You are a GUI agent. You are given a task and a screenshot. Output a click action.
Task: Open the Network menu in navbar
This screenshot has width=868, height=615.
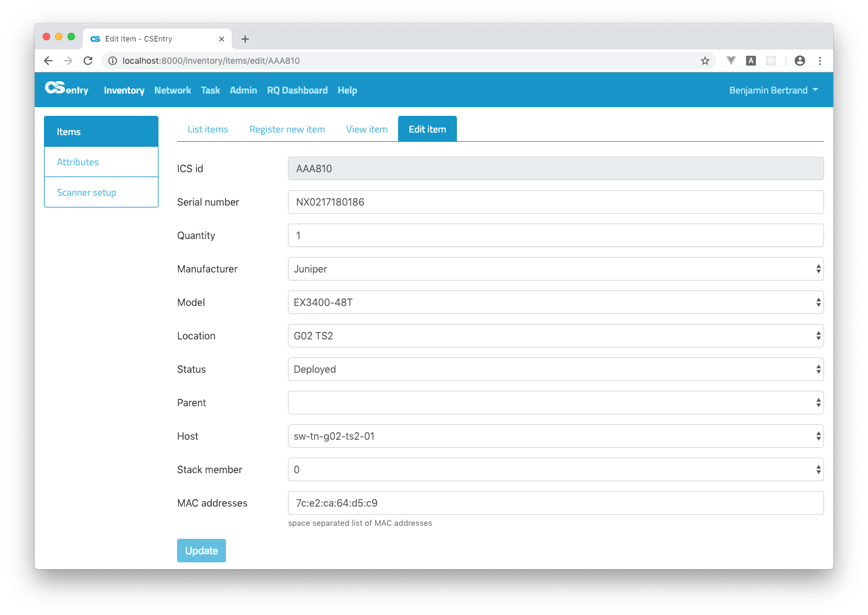pos(173,90)
